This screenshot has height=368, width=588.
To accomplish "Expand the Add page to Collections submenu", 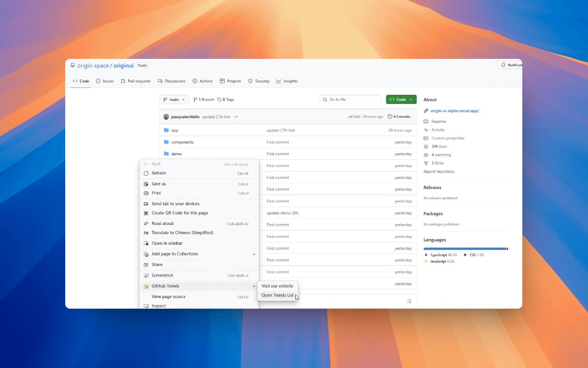I will click(x=254, y=254).
